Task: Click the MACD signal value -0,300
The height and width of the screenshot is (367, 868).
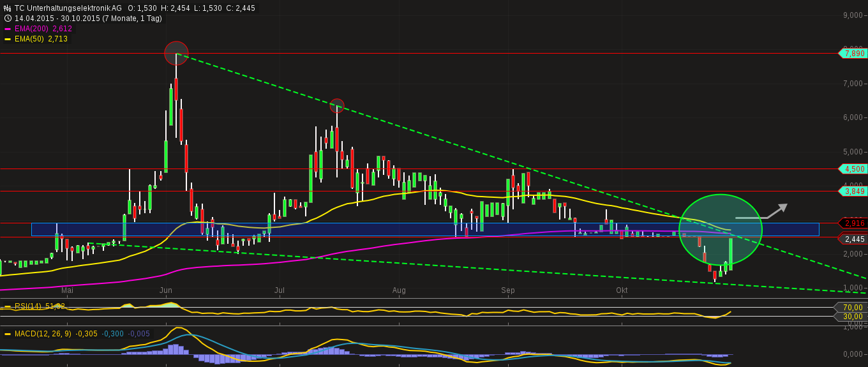Action: pos(112,334)
